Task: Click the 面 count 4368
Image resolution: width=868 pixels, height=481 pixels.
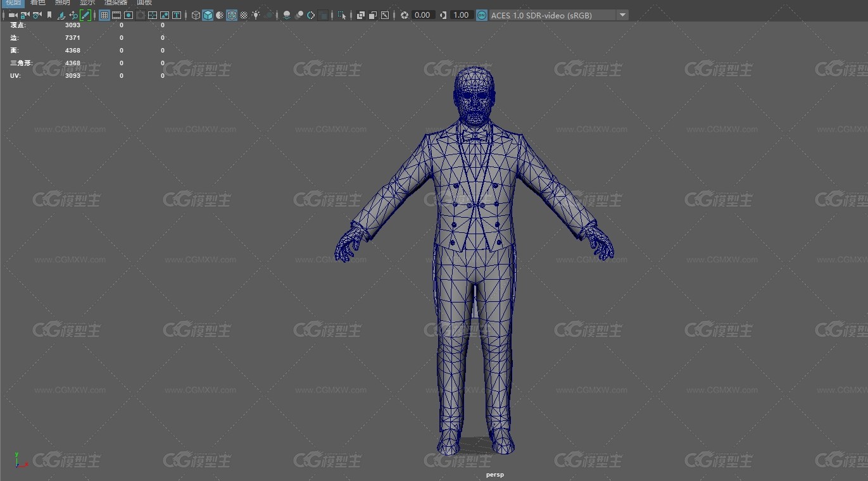Action: point(73,51)
